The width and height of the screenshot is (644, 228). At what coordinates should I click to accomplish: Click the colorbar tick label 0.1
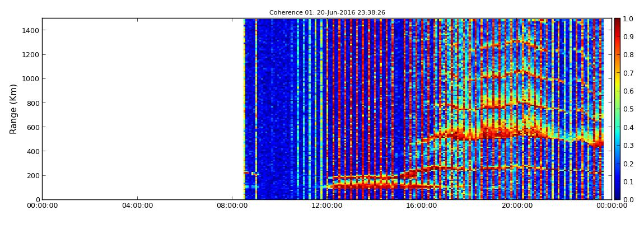point(628,182)
